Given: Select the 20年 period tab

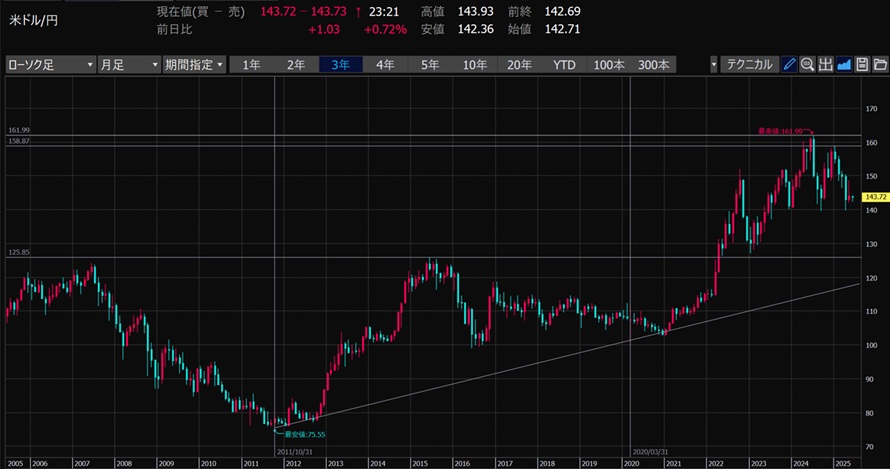Looking at the screenshot, I should tap(519, 65).
